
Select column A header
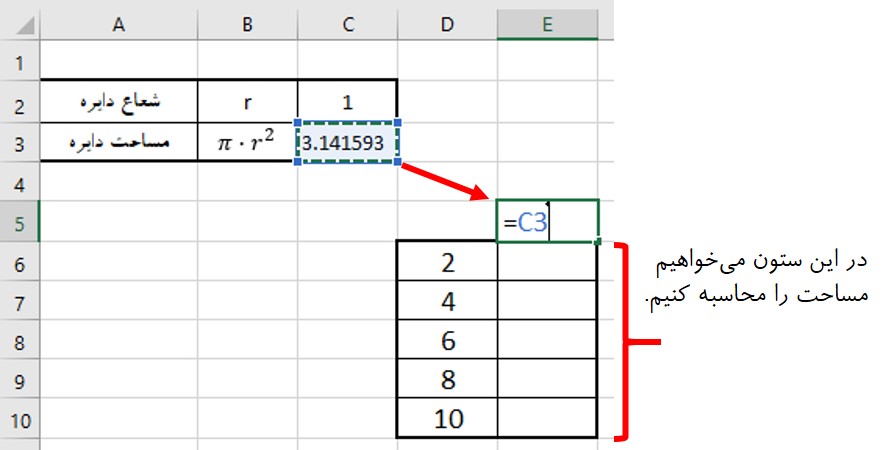click(x=119, y=24)
